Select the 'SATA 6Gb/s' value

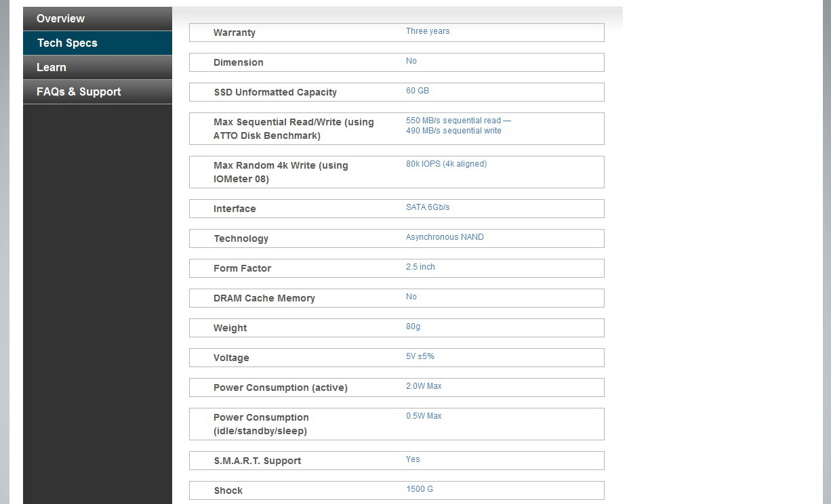coord(428,207)
